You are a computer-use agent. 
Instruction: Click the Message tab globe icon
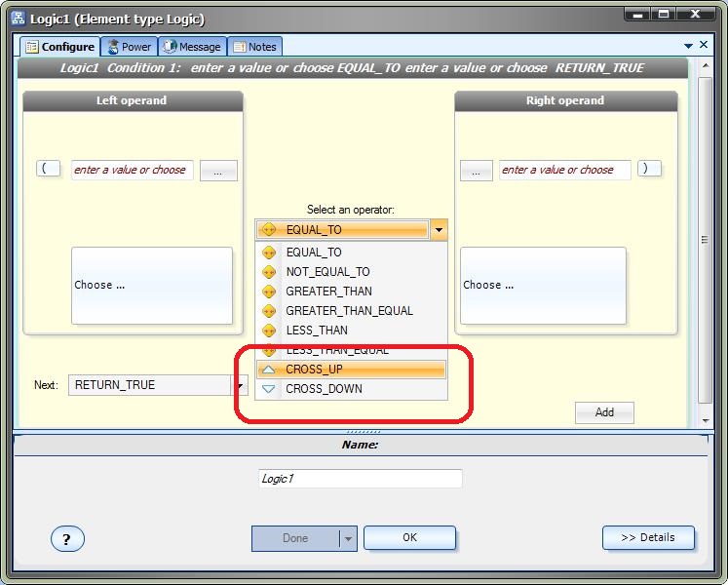tap(170, 47)
